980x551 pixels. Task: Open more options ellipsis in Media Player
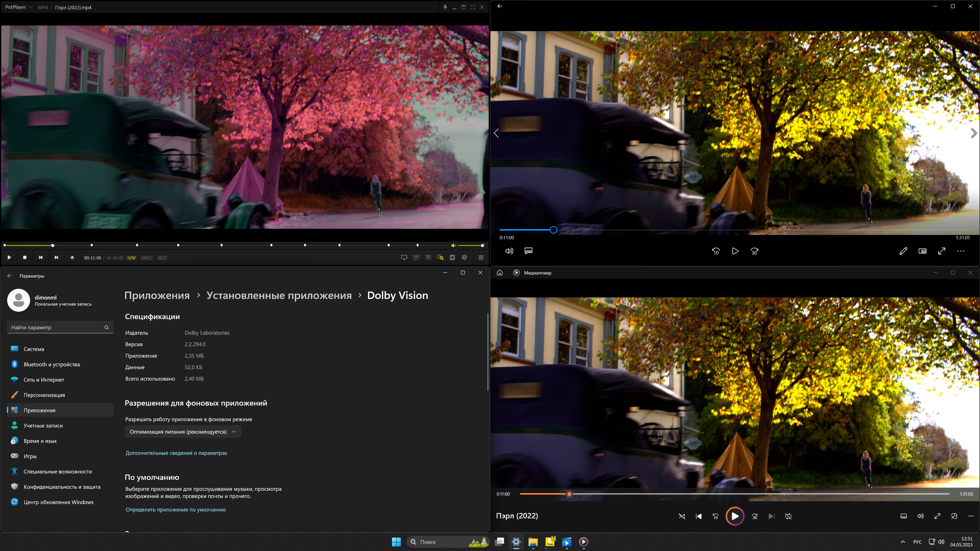click(x=971, y=516)
